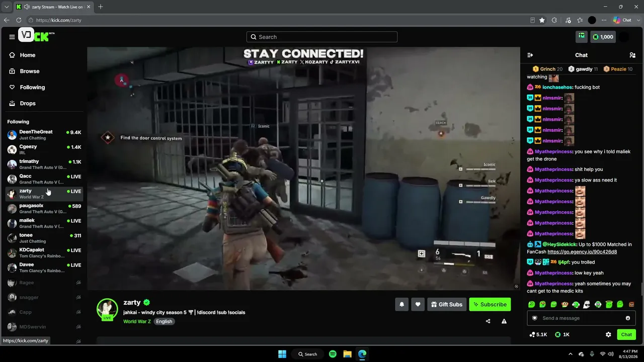644x362 pixels.
Task: Open Spotify from the taskbar
Action: click(333, 354)
